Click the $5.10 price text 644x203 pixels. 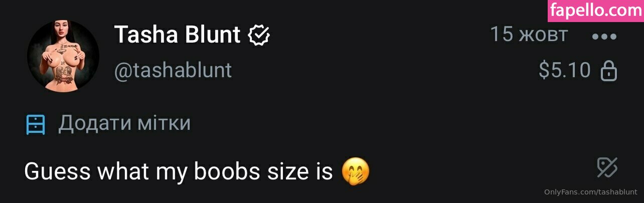565,71
